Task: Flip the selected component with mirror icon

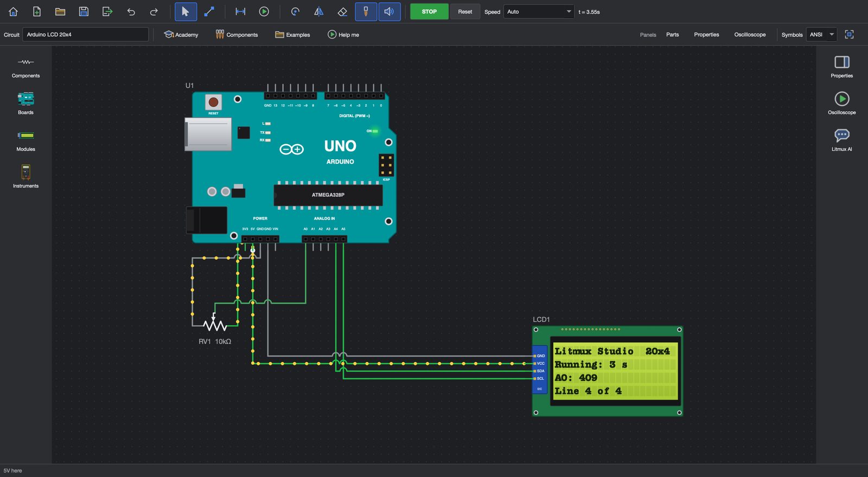Action: pos(319,11)
